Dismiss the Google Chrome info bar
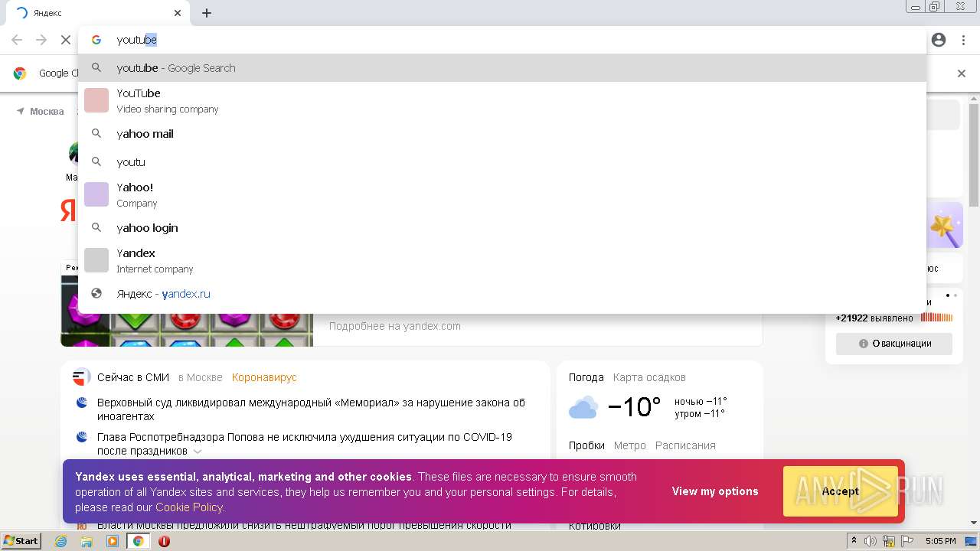This screenshot has height=551, width=980. tap(962, 73)
